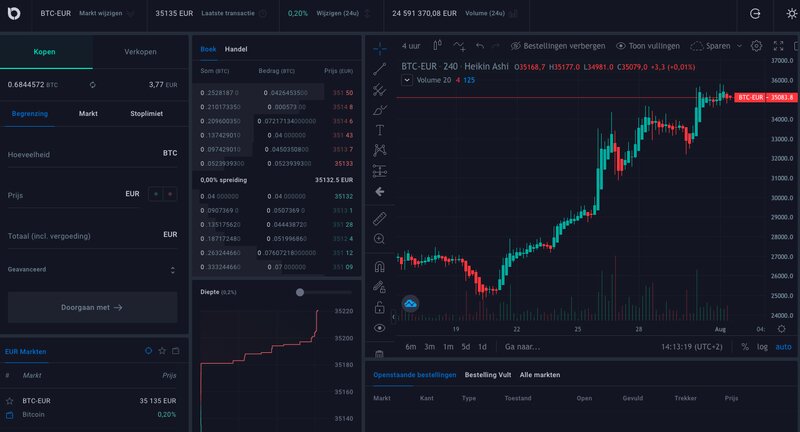This screenshot has height=432, width=800.
Task: Select the ruler measure tool
Action: point(380,218)
